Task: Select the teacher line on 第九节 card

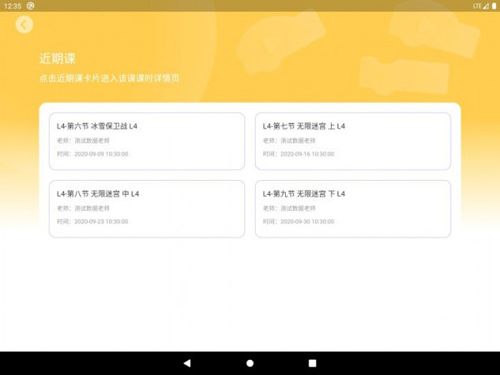Action: pyautogui.click(x=289, y=208)
